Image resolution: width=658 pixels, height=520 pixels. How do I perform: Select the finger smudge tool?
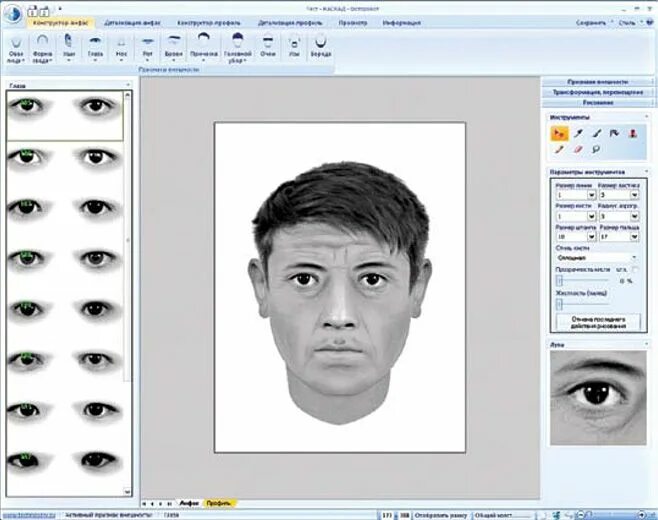coord(559,149)
